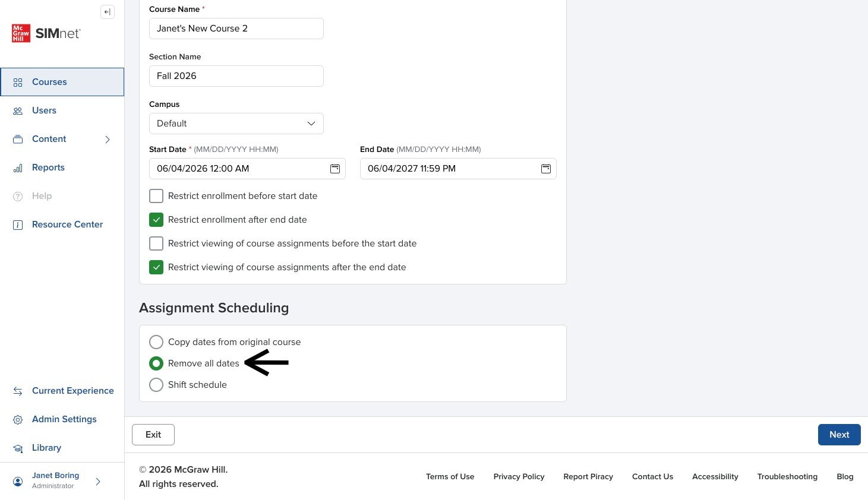Click the Course Name input field
The image size is (868, 500).
[x=236, y=29]
